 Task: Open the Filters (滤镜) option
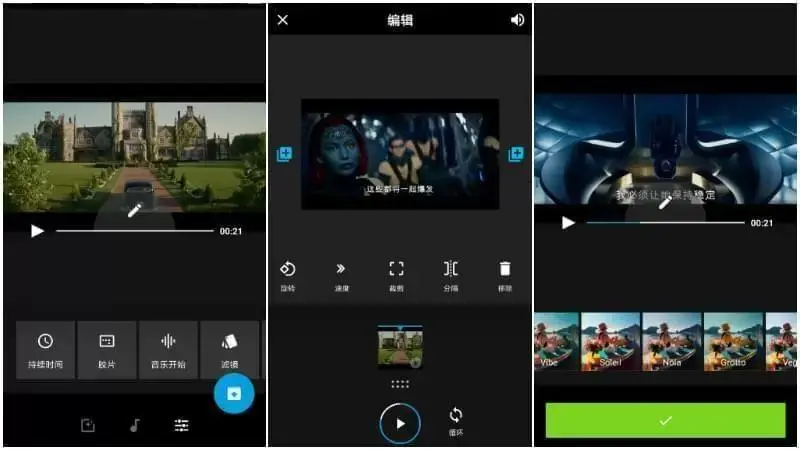pyautogui.click(x=230, y=350)
